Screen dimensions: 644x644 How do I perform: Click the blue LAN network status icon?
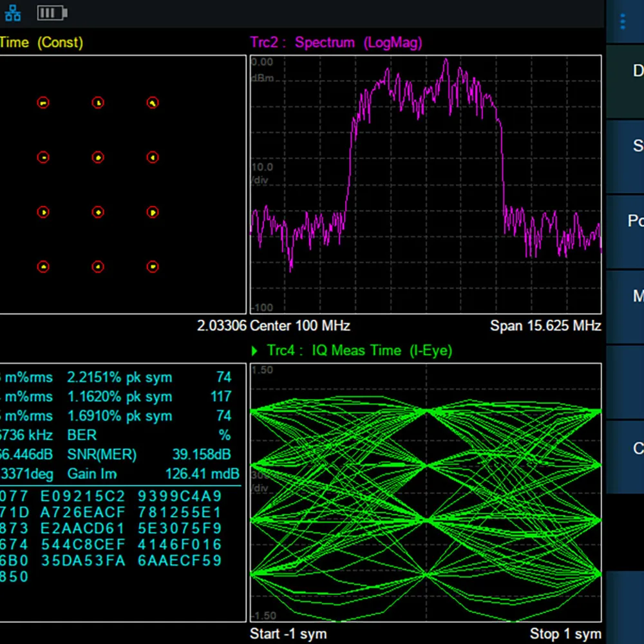point(13,13)
